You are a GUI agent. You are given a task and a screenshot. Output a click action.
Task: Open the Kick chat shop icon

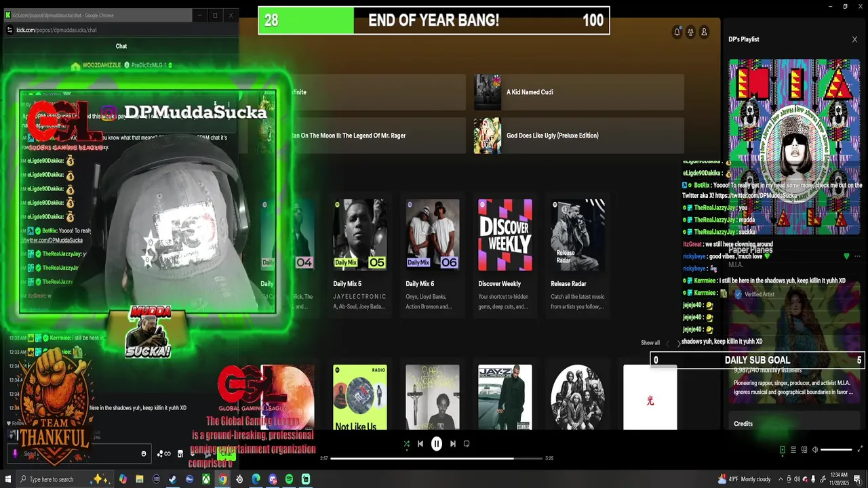click(x=180, y=453)
